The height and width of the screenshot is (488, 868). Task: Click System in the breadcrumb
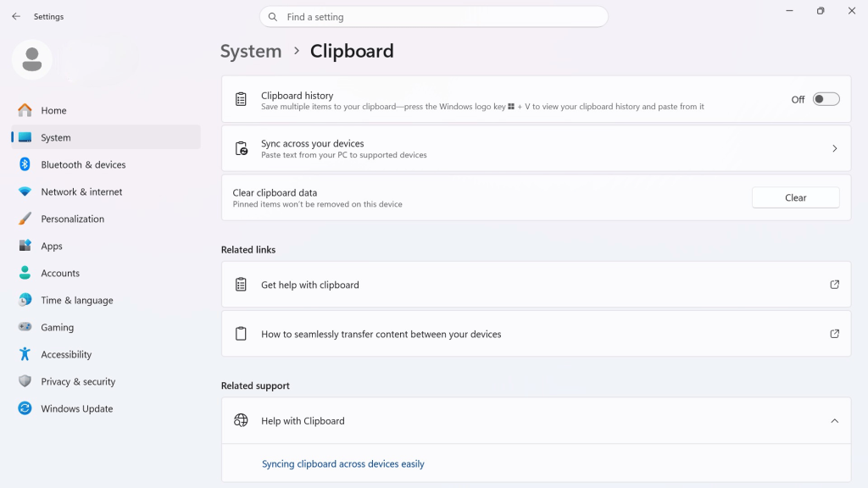[x=251, y=51]
